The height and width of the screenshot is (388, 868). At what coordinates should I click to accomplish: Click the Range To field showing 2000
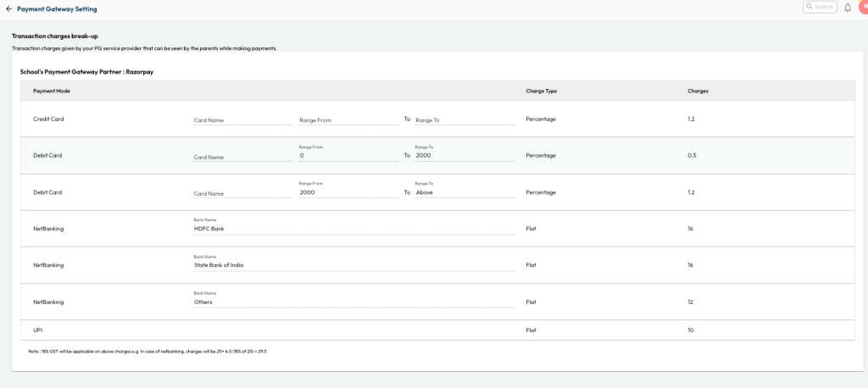click(464, 156)
